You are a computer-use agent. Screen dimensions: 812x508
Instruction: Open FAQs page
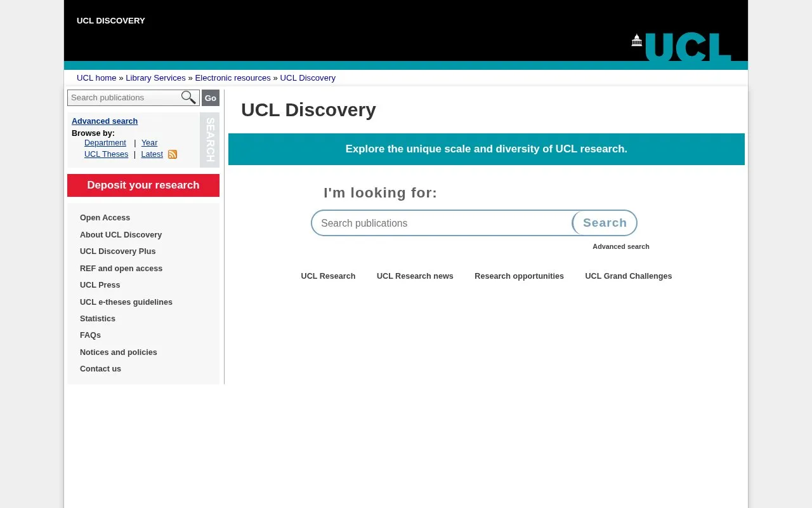[x=90, y=335]
